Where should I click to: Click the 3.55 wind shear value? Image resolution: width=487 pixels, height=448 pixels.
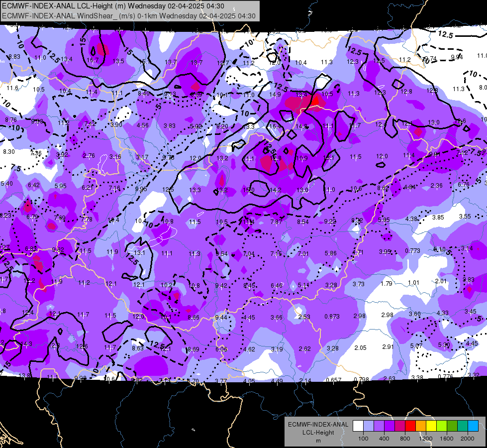[x=465, y=217]
